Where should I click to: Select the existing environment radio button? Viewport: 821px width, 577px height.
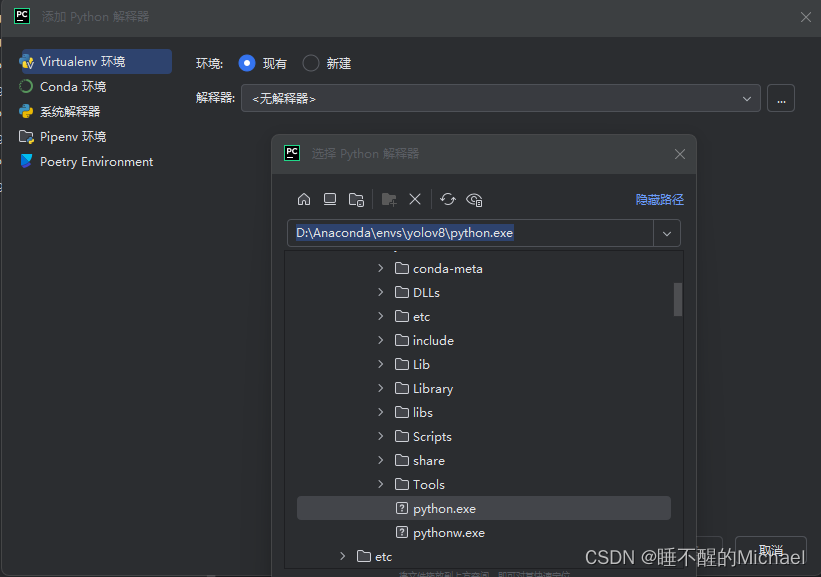(x=247, y=63)
